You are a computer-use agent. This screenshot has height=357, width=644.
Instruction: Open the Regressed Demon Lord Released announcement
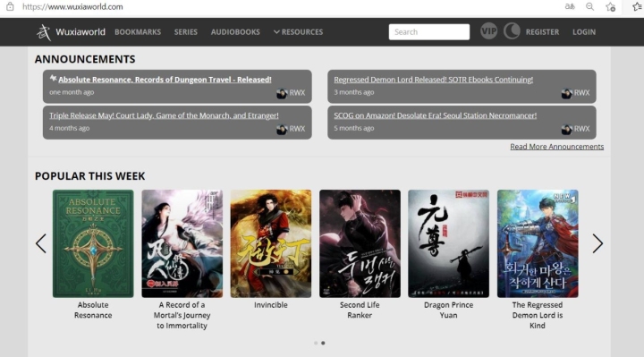tap(433, 80)
